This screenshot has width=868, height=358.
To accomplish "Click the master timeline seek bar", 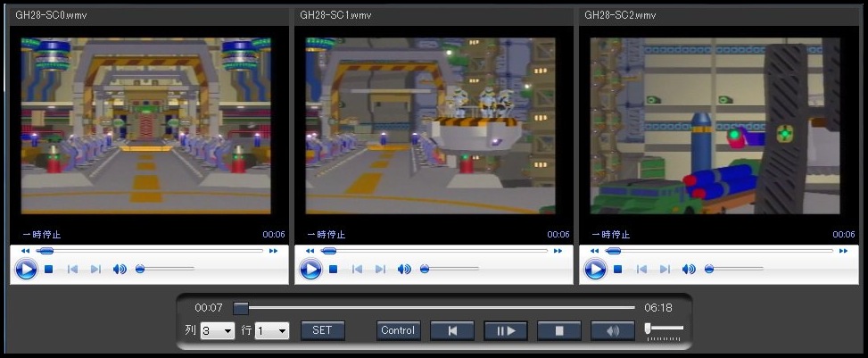I will [x=434, y=308].
